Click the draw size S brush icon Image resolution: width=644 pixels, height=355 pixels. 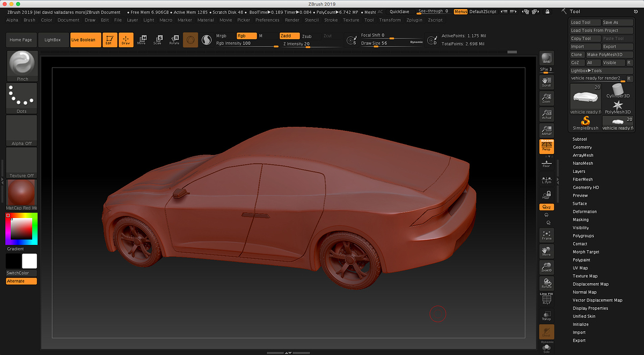tap(351, 40)
